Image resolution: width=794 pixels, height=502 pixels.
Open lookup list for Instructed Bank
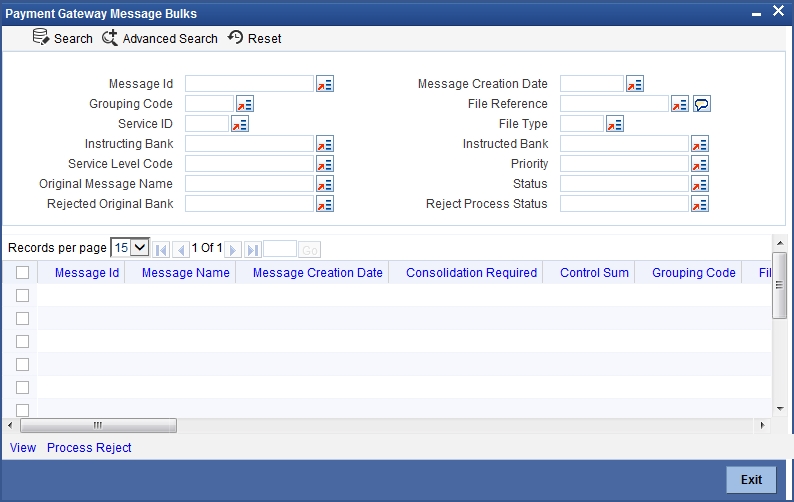click(700, 144)
